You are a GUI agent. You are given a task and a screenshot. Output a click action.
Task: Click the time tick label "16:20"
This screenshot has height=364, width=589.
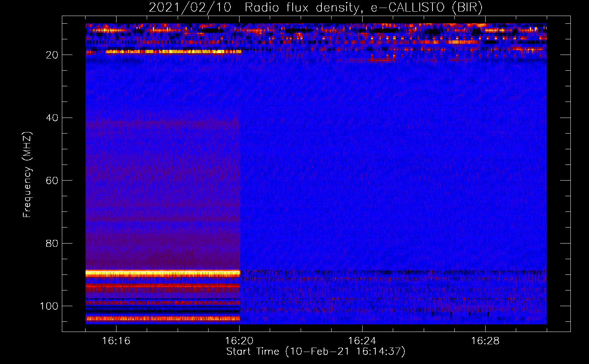[x=239, y=341]
